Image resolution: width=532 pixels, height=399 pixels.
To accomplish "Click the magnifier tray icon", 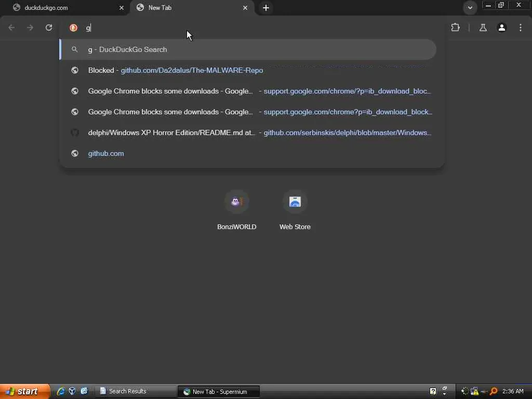I will (x=494, y=391).
